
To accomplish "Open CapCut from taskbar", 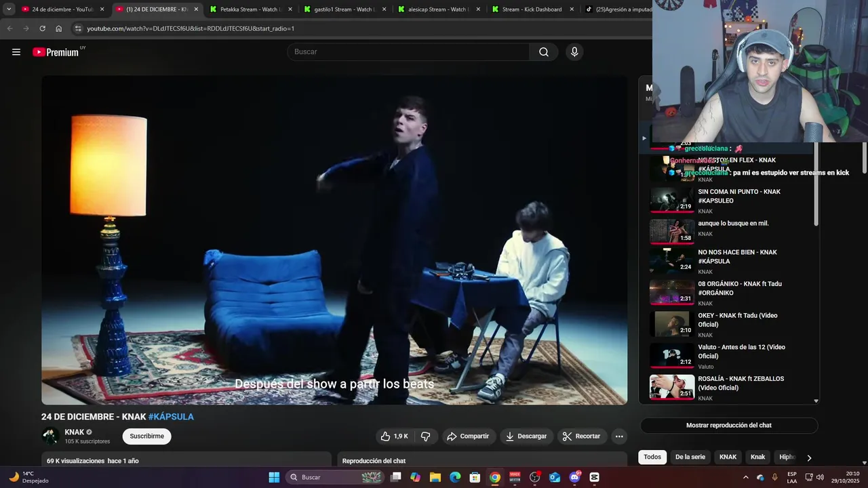I will coord(595,477).
